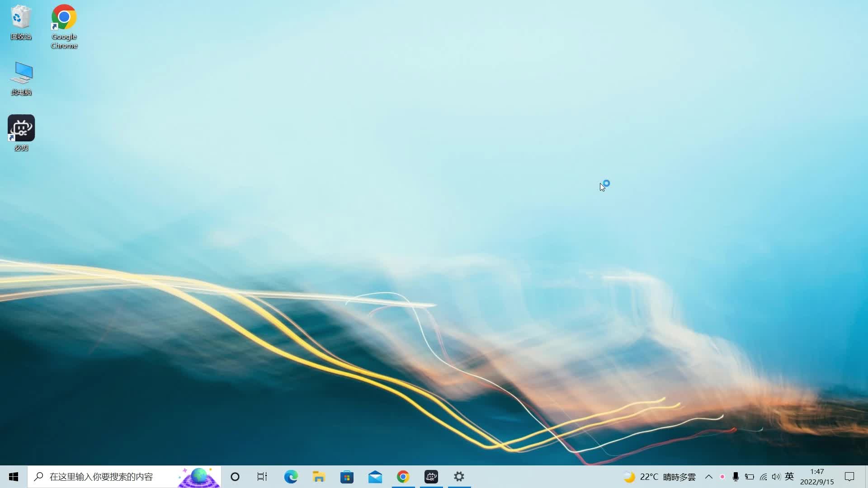Open the clock showing 1:47 2022/9/15
This screenshot has height=488, width=868.
[817, 477]
